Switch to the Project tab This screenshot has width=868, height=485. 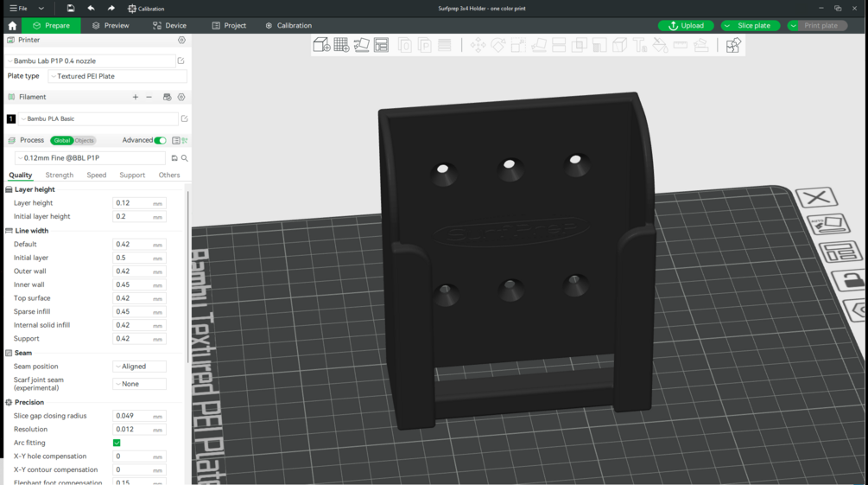(x=229, y=25)
